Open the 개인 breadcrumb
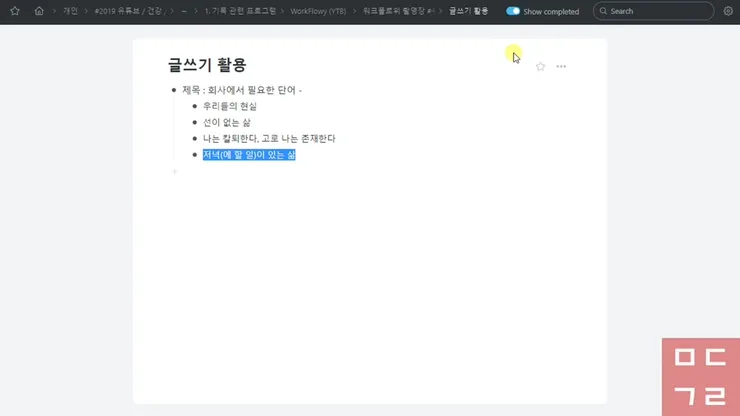The height and width of the screenshot is (416, 740). click(x=70, y=11)
